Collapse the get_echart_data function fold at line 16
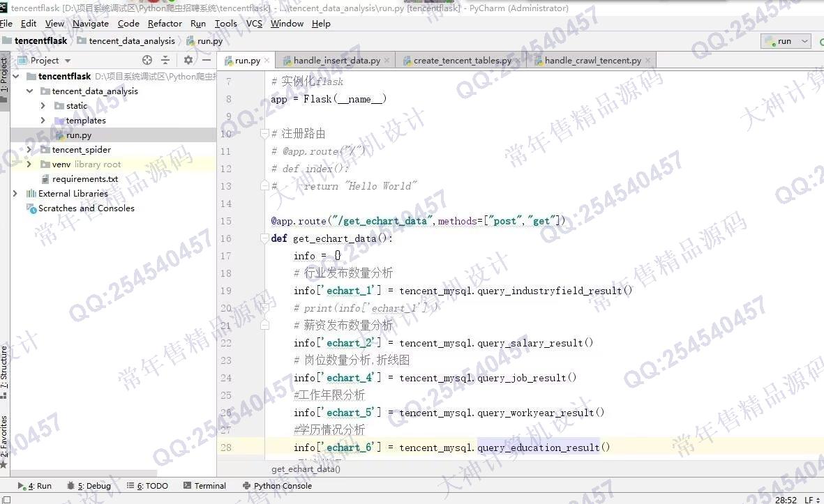The width and height of the screenshot is (824, 504). tap(265, 239)
